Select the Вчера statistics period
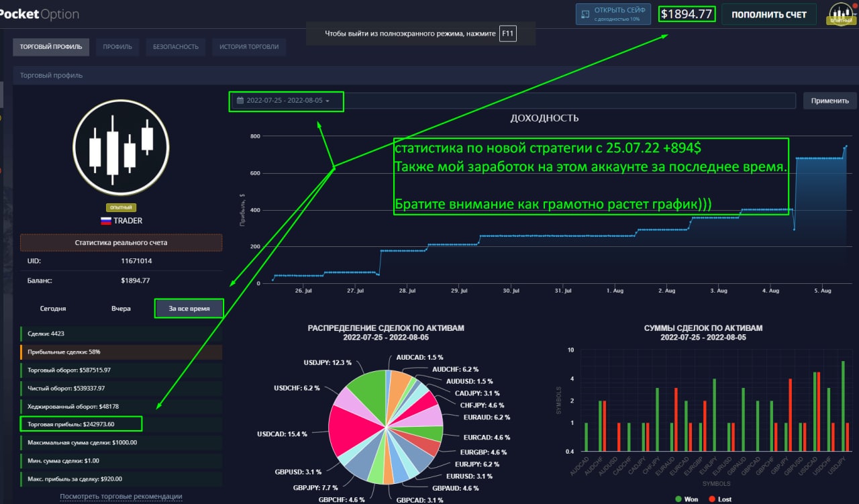This screenshot has height=504, width=859. click(121, 309)
